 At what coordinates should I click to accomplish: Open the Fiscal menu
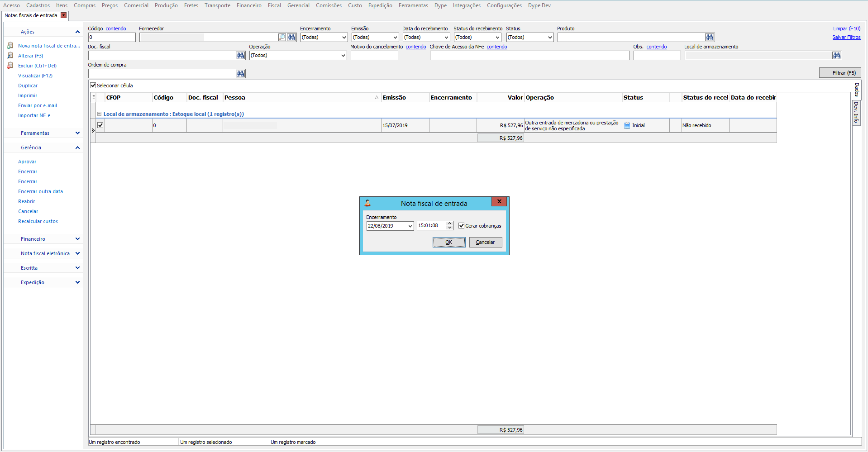pyautogui.click(x=274, y=5)
